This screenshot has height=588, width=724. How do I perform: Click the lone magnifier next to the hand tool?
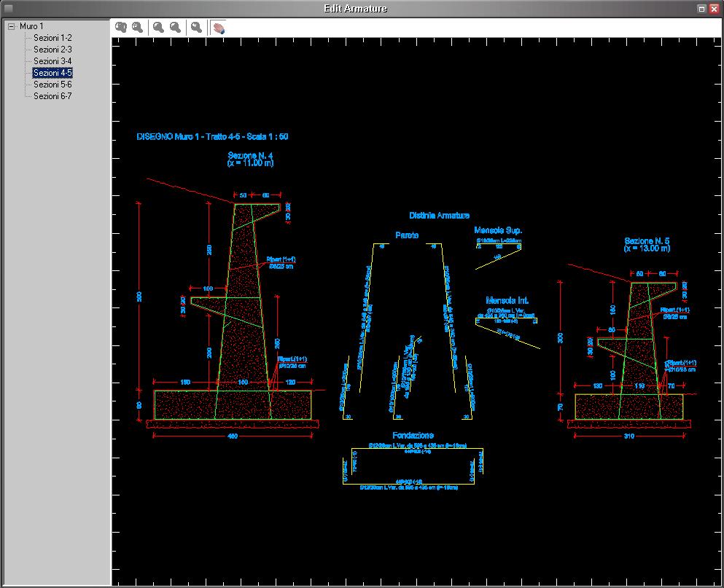[196, 28]
